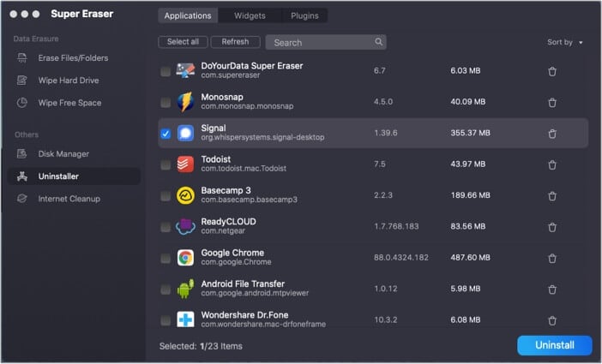Image resolution: width=602 pixels, height=364 pixels.
Task: Check the Android File Transfer checkbox
Action: point(166,289)
